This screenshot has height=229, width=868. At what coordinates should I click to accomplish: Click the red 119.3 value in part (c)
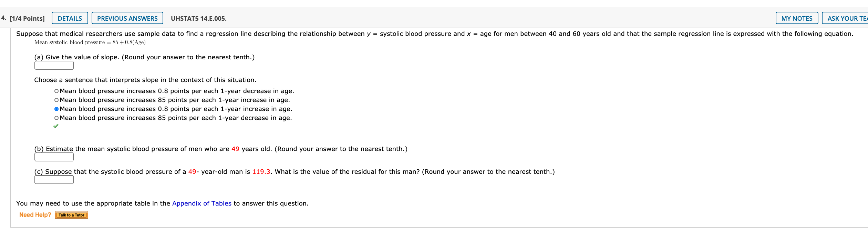[x=260, y=171]
